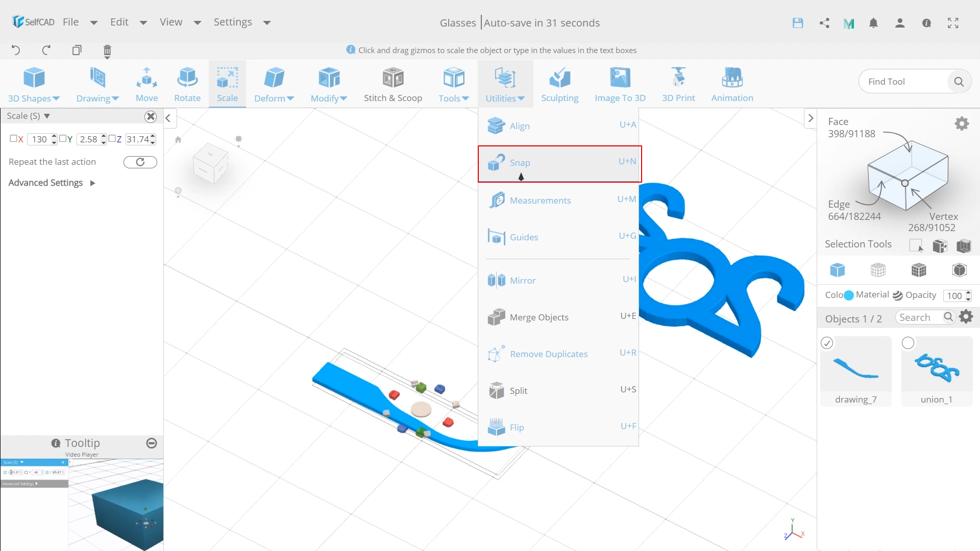The height and width of the screenshot is (551, 980).
Task: Collapse the left panel arrow
Action: [x=168, y=118]
